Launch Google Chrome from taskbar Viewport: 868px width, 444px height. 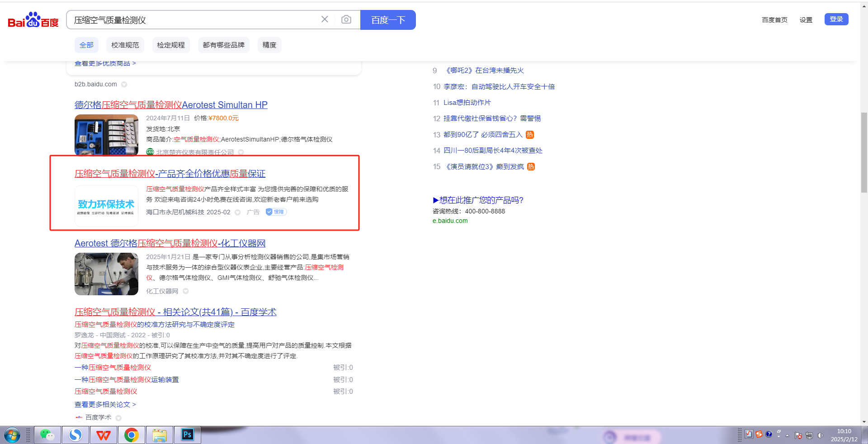tap(132, 435)
